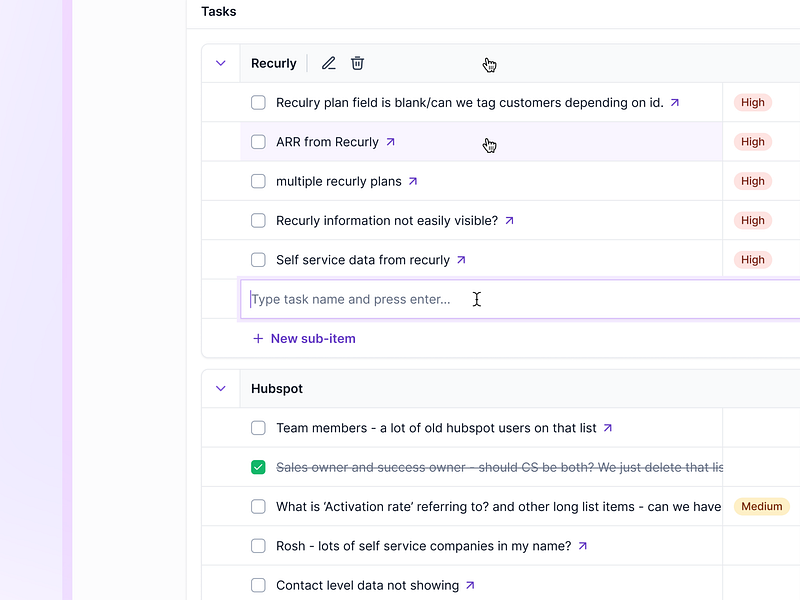Click the Medium priority badge
800x600 pixels.
761,506
